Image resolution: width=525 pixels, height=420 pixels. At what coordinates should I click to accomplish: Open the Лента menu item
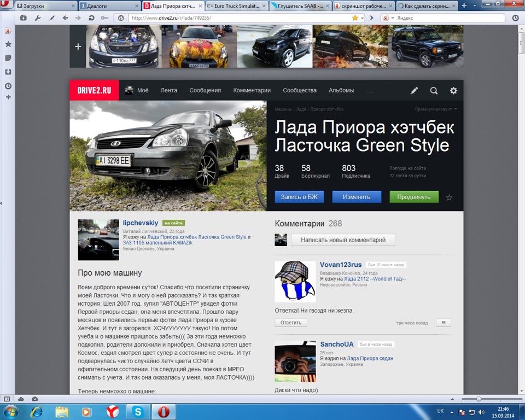(x=169, y=90)
